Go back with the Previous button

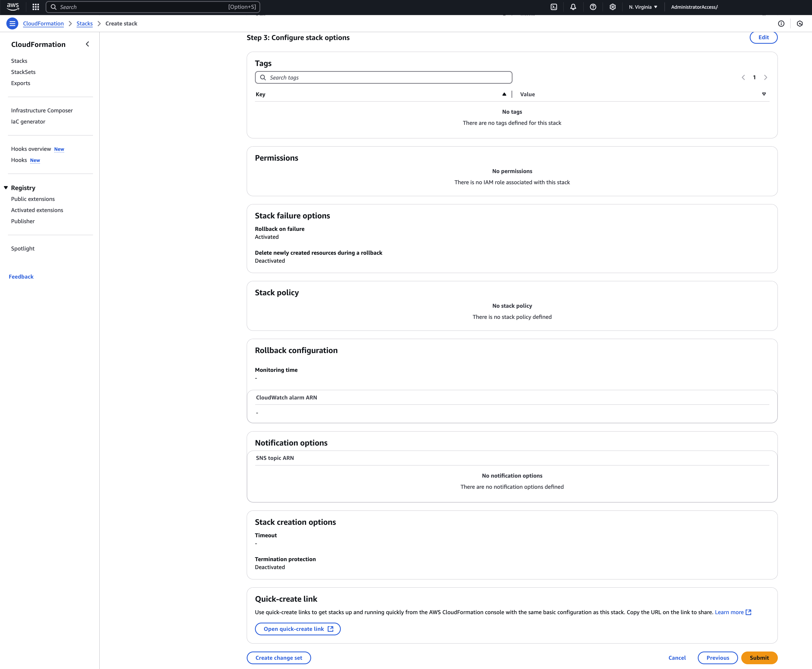pyautogui.click(x=718, y=658)
